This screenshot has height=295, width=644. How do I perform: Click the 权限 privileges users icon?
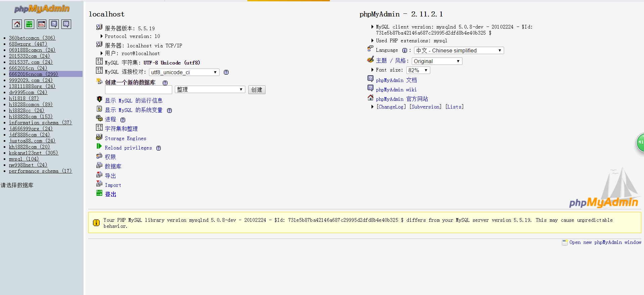pyautogui.click(x=99, y=156)
